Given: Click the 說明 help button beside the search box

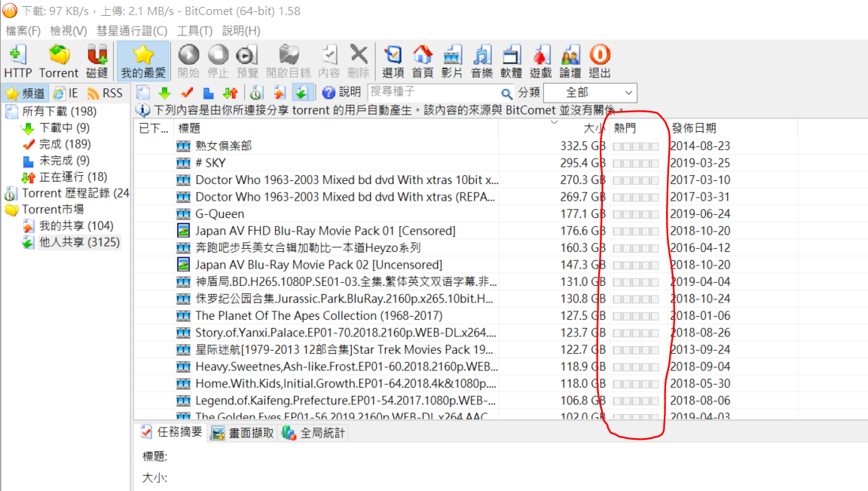Looking at the screenshot, I should [x=341, y=93].
